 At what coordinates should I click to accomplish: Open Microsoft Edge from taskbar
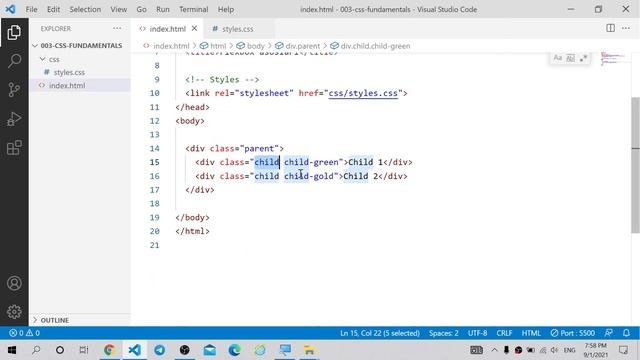pos(235,350)
